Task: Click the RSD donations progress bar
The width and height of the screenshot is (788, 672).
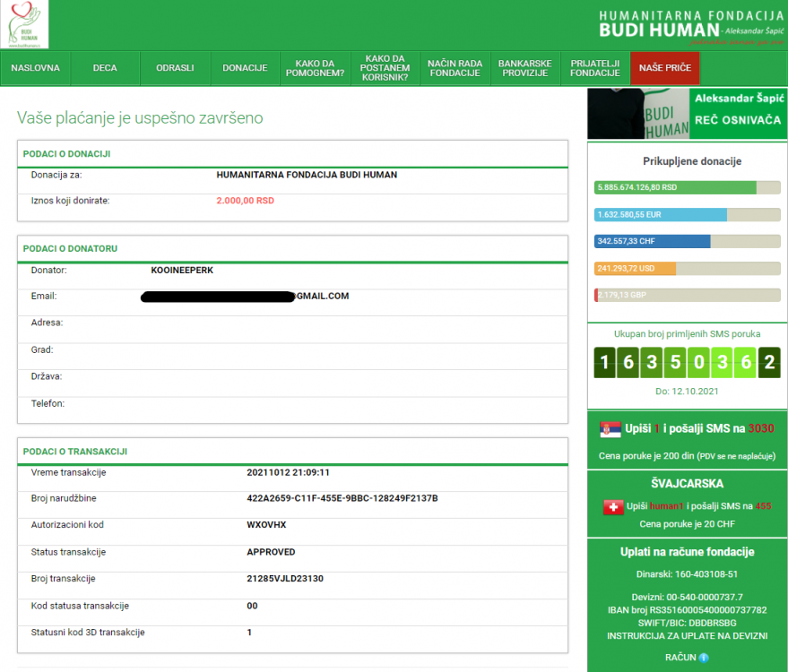Action: tap(687, 187)
